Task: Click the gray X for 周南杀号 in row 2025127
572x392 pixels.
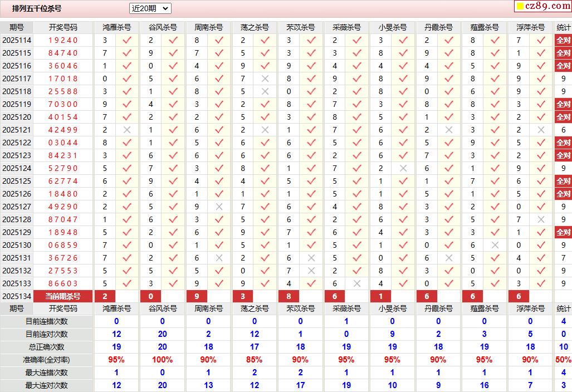Action: 219,207
